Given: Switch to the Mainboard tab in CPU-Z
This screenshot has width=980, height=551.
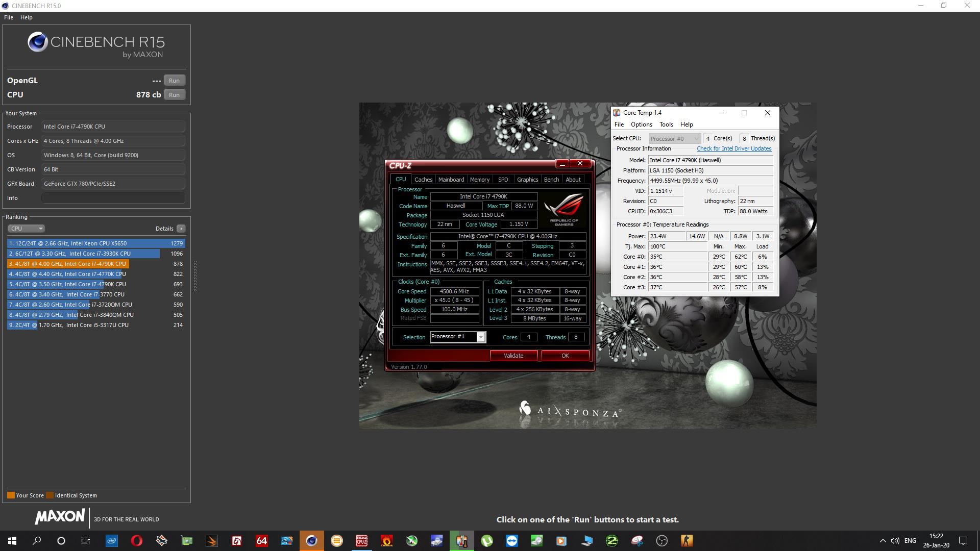Looking at the screenshot, I should pyautogui.click(x=451, y=180).
